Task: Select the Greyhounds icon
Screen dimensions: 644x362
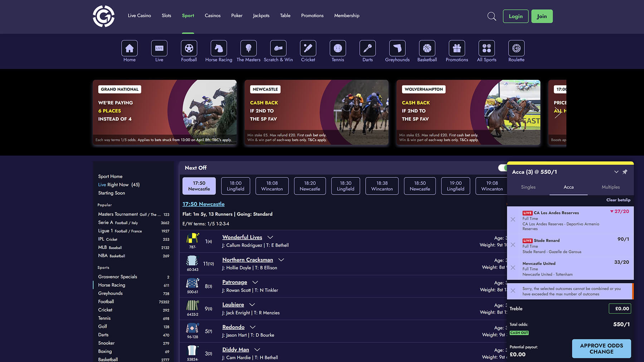Action: [397, 48]
